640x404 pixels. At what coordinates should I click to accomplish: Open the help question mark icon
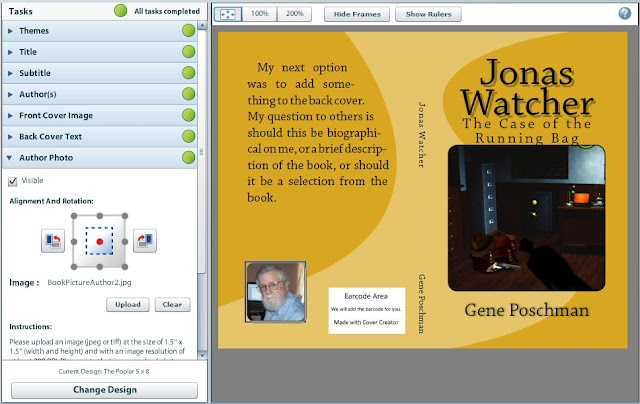tap(624, 13)
